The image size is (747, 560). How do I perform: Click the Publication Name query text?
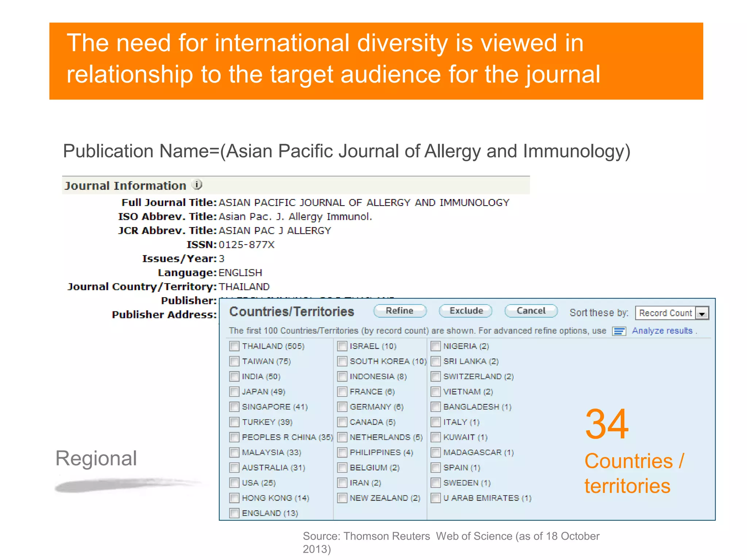tap(347, 151)
